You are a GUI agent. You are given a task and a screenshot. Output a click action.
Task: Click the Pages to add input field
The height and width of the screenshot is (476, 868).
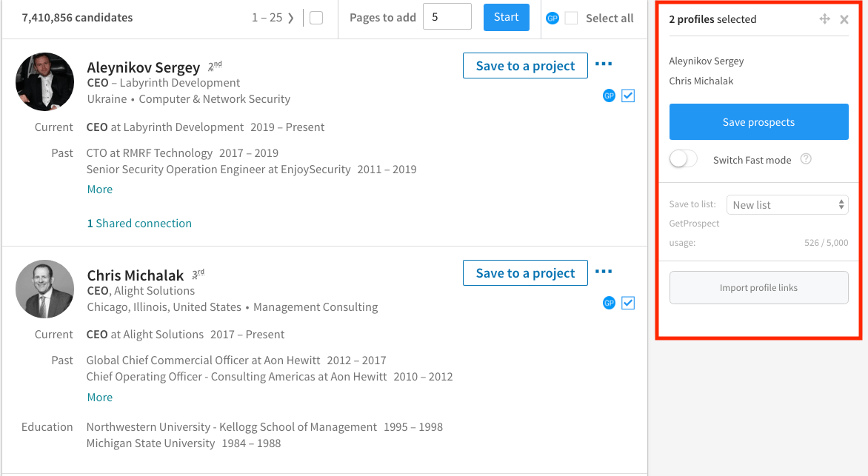[x=447, y=17]
